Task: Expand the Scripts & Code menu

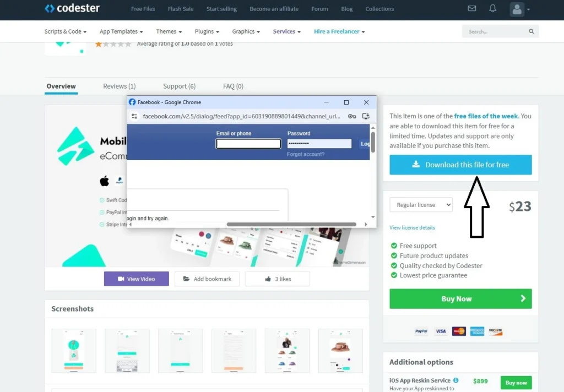Action: (66, 31)
